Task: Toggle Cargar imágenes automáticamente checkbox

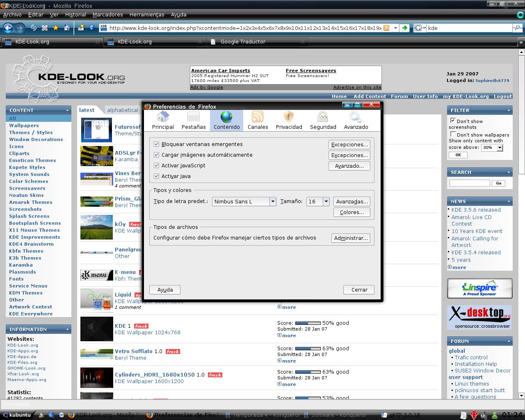Action: tap(156, 155)
